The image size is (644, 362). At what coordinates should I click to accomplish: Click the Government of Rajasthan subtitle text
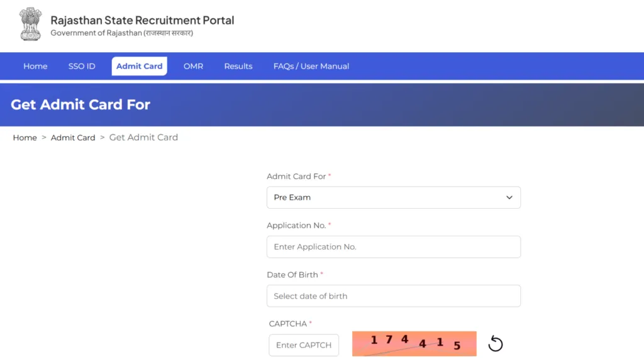[x=121, y=33]
